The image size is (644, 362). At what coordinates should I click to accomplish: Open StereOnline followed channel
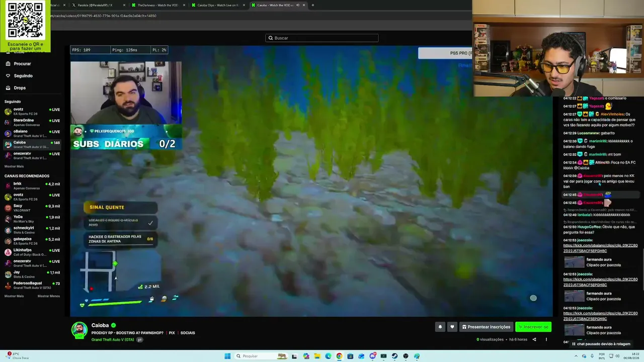(32, 122)
